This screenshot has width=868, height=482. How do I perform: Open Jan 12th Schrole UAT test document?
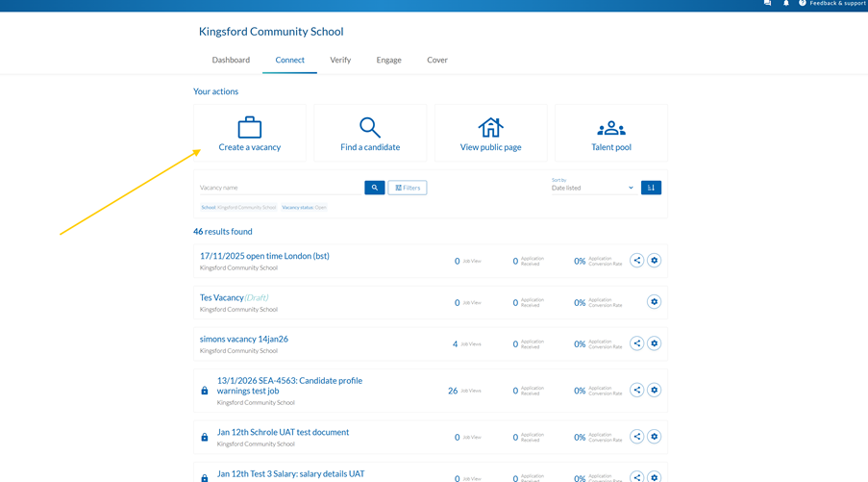283,432
